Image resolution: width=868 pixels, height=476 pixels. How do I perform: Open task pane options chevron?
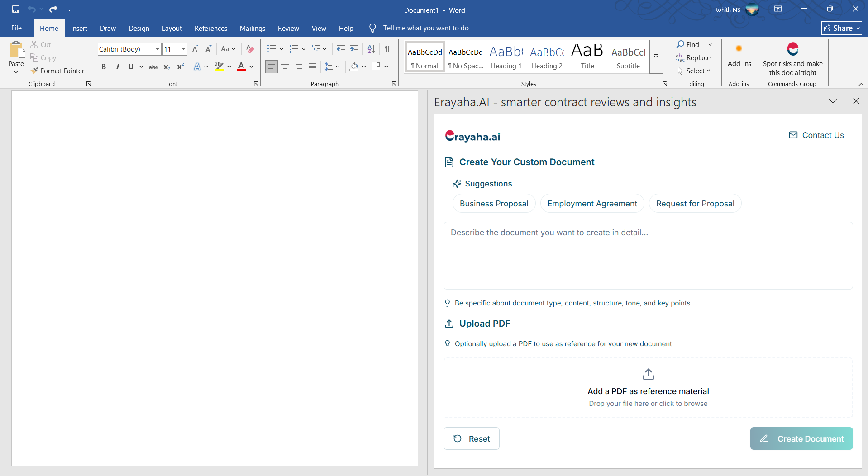point(833,101)
